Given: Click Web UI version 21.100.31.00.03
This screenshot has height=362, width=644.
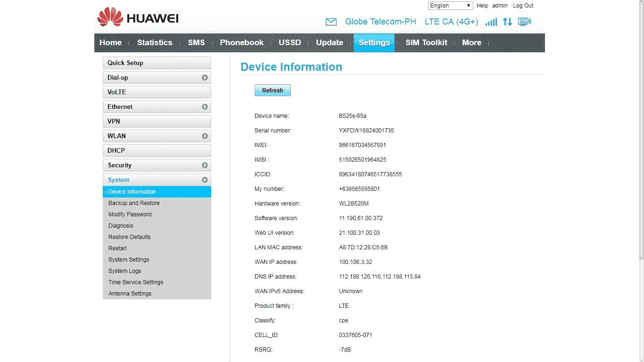Looking at the screenshot, I should [x=359, y=233].
